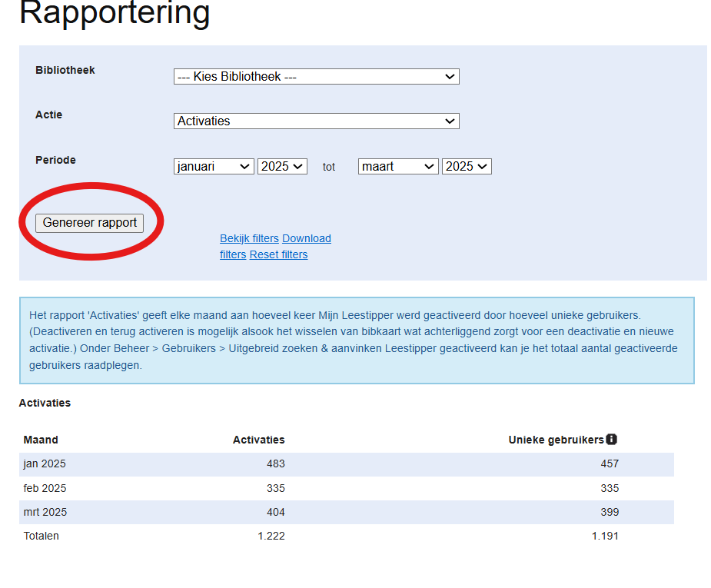711x588 pixels.
Task: Expand the Actie dropdown showing Activaties
Action: click(x=316, y=121)
